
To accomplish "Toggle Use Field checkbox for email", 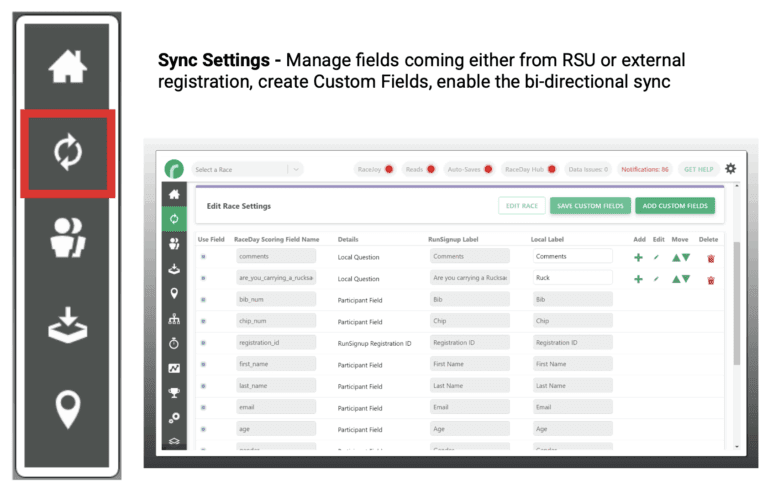I will 204,407.
